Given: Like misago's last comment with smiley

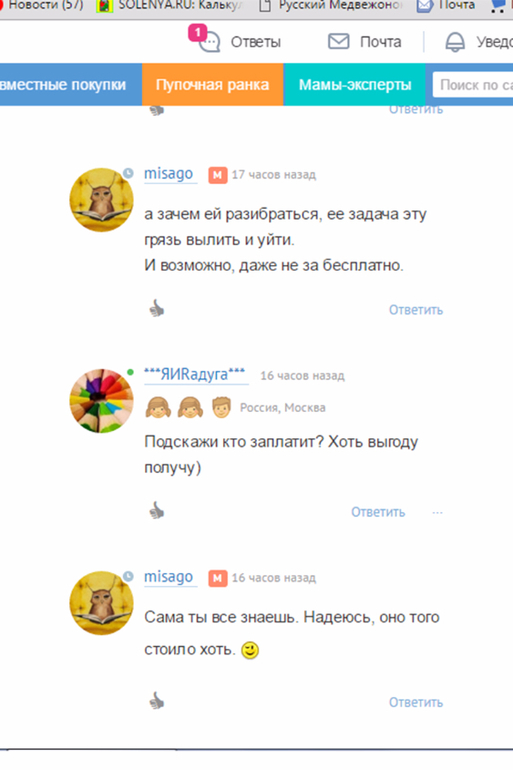Looking at the screenshot, I should pyautogui.click(x=157, y=701).
